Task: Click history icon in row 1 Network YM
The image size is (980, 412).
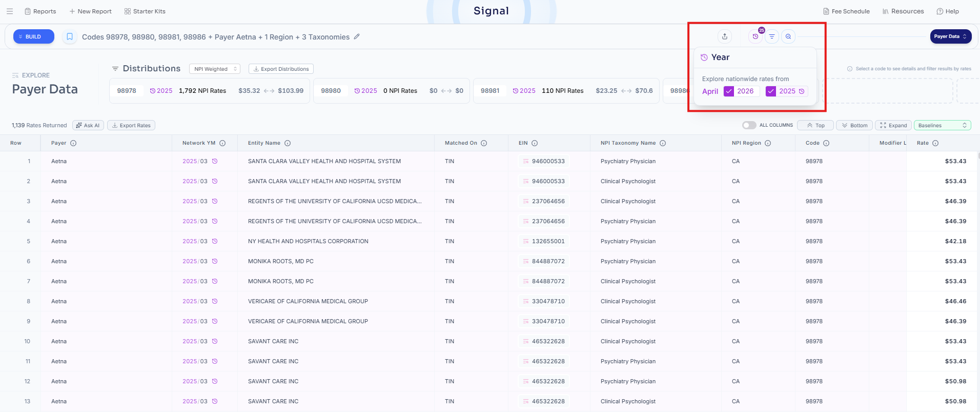Action: coord(215,161)
